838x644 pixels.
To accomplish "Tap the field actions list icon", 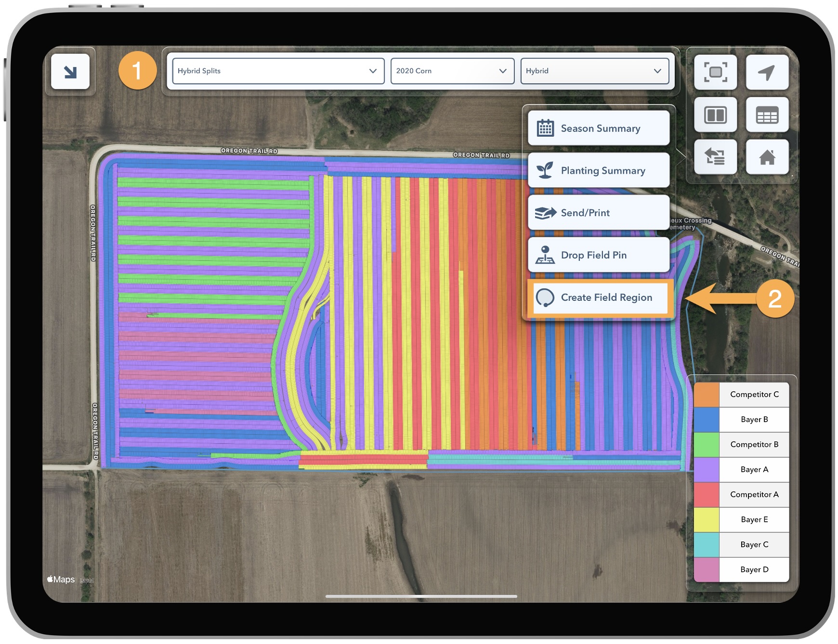I will coord(715,157).
